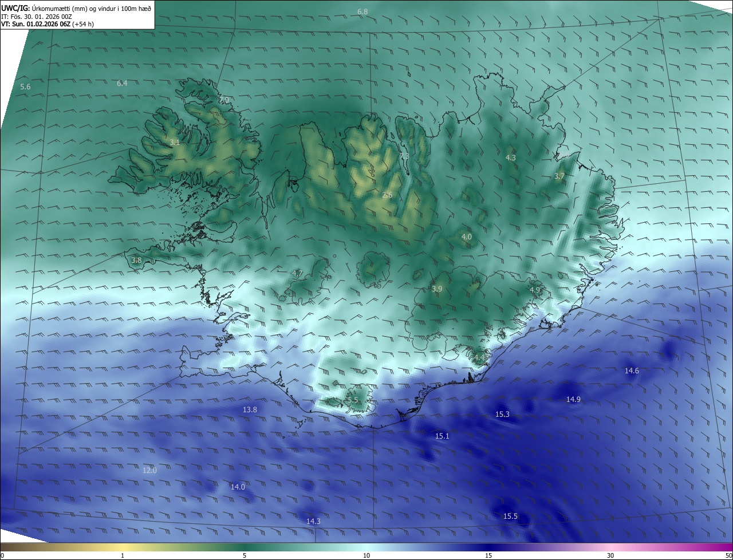Select the 4.3 value label on the map
Screen dimensions: 733x560
(511, 157)
